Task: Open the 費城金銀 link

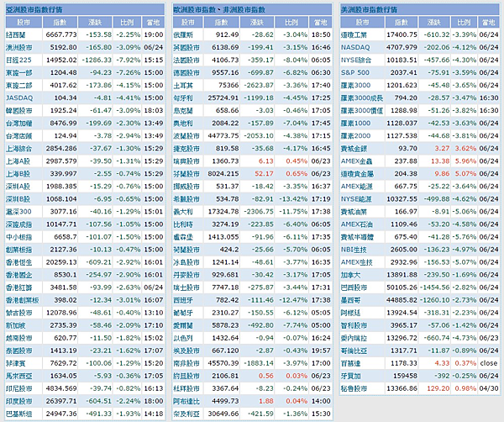Action: pyautogui.click(x=354, y=149)
